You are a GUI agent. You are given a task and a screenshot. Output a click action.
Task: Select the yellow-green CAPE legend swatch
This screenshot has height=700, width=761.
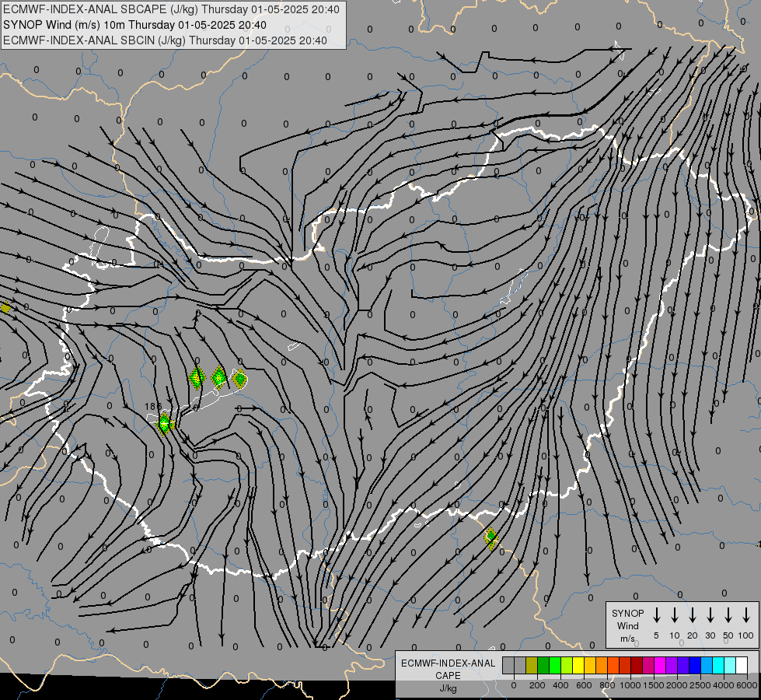(567, 665)
